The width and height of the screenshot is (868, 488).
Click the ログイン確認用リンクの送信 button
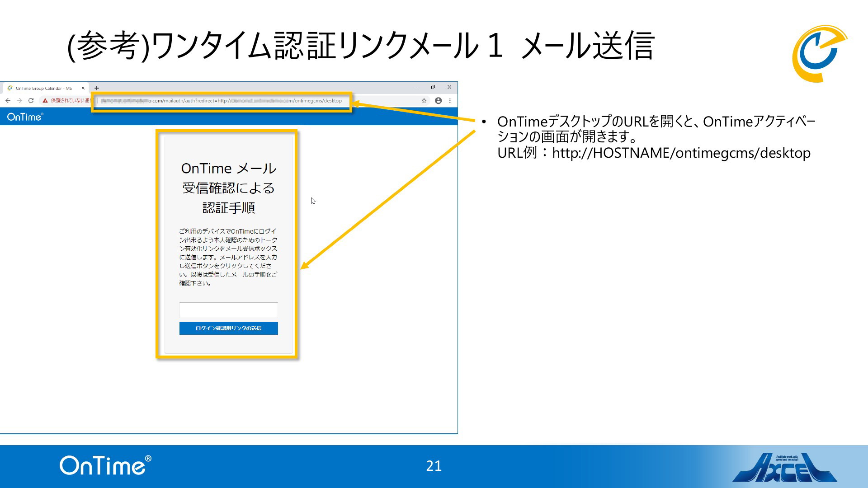click(x=228, y=328)
